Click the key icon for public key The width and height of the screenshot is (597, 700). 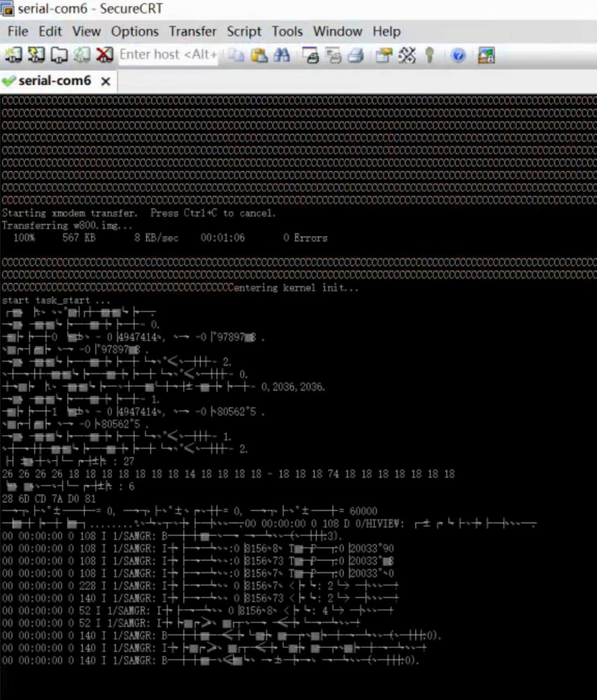tap(430, 55)
